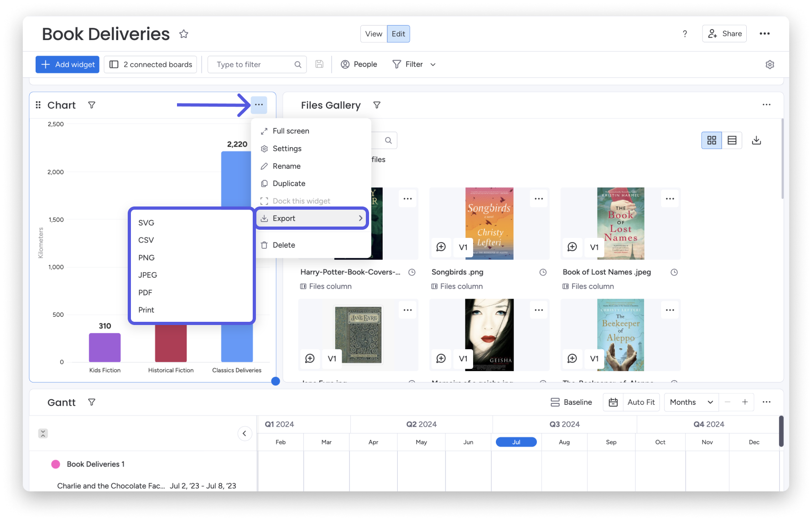
Task: Collapse the Gantt side panel with left chevron
Action: click(x=245, y=433)
